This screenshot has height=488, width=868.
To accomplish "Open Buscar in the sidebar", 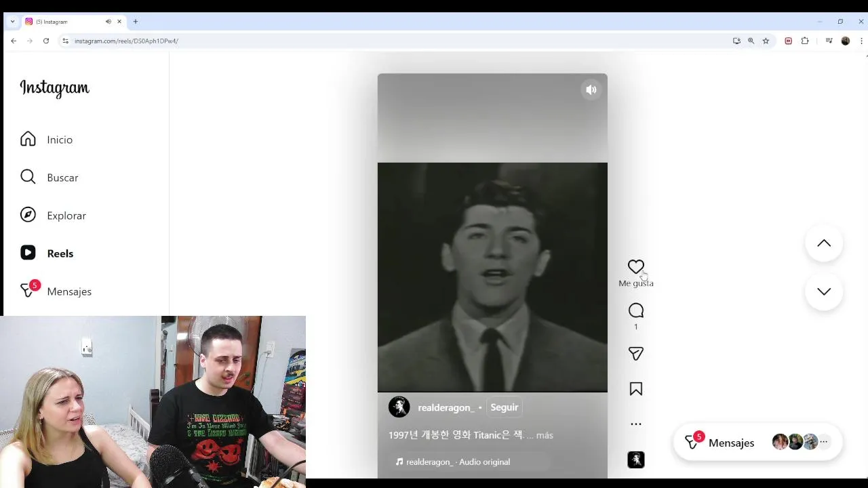I will [49, 178].
